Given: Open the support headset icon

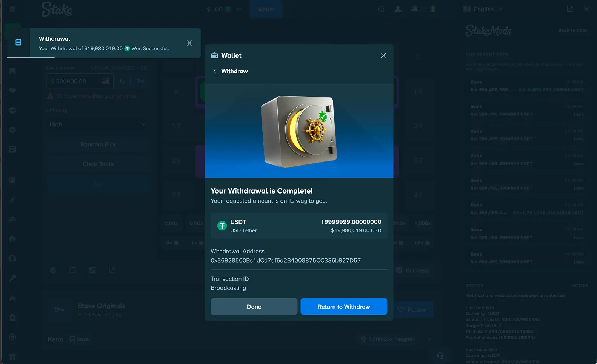Looking at the screenshot, I should point(440,356).
